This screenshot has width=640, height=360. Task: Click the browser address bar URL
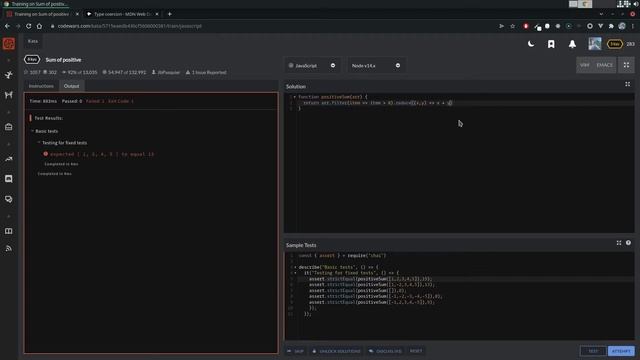tap(130, 26)
